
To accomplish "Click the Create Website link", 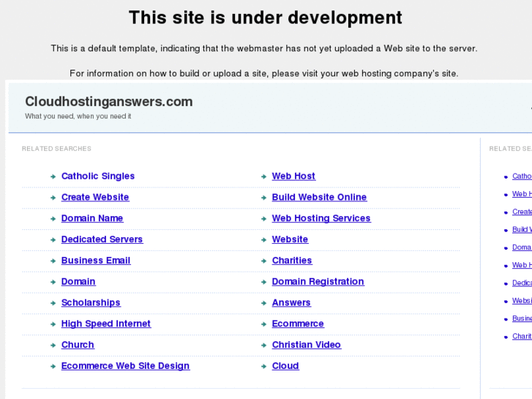I will 95,197.
